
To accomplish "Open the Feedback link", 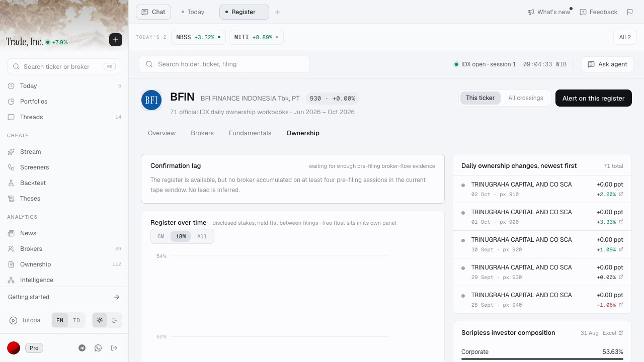I will 598,12.
